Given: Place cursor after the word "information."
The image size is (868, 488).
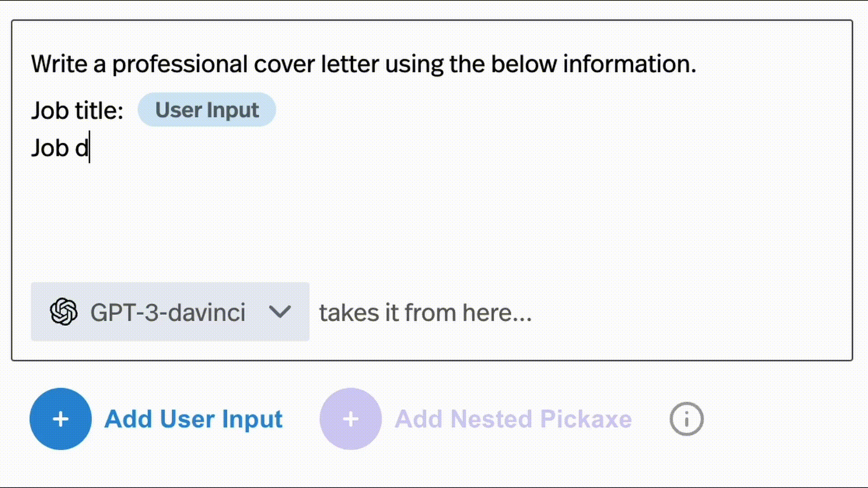Looking at the screenshot, I should 697,64.
